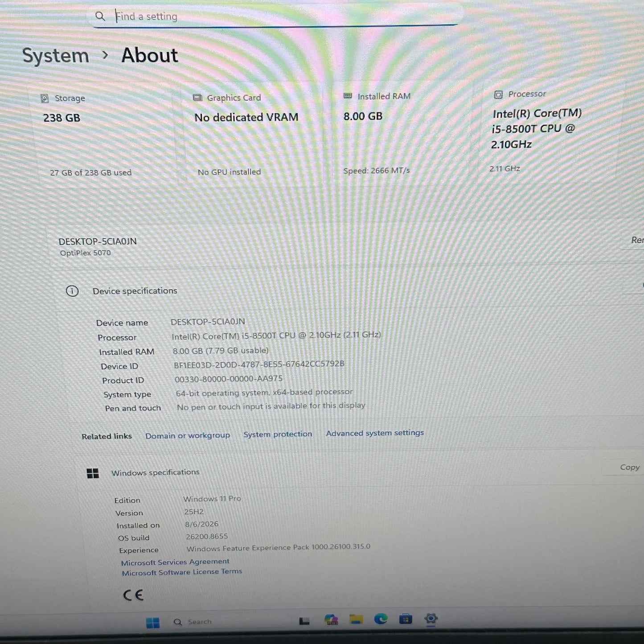
Task: Click the OS build 26200.8655 value
Action: 207,537
